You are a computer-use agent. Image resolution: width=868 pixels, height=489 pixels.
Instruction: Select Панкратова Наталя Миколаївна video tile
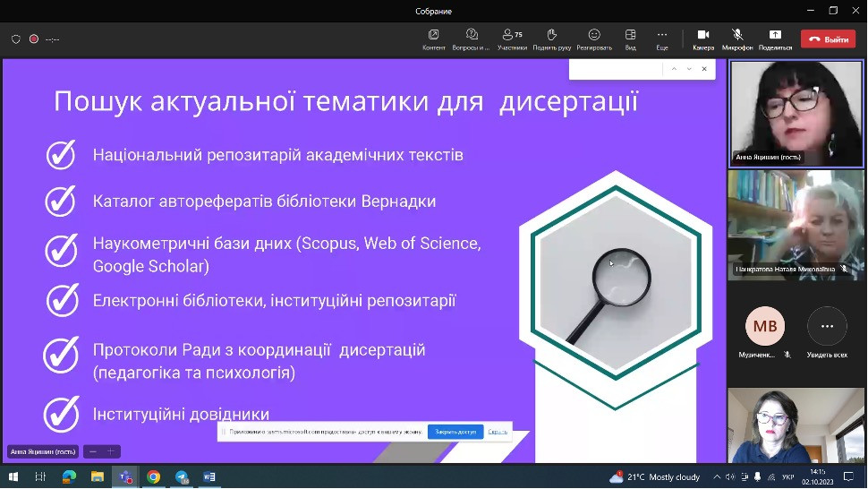tap(796, 225)
